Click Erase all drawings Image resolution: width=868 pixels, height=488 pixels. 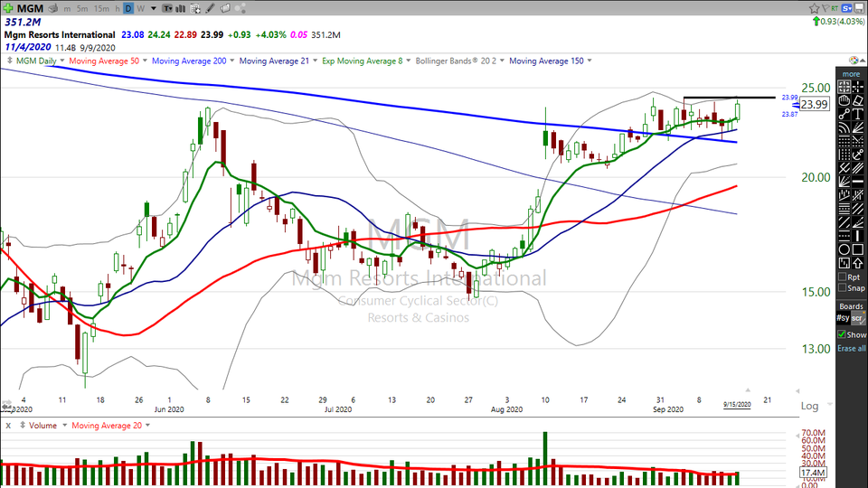point(852,349)
